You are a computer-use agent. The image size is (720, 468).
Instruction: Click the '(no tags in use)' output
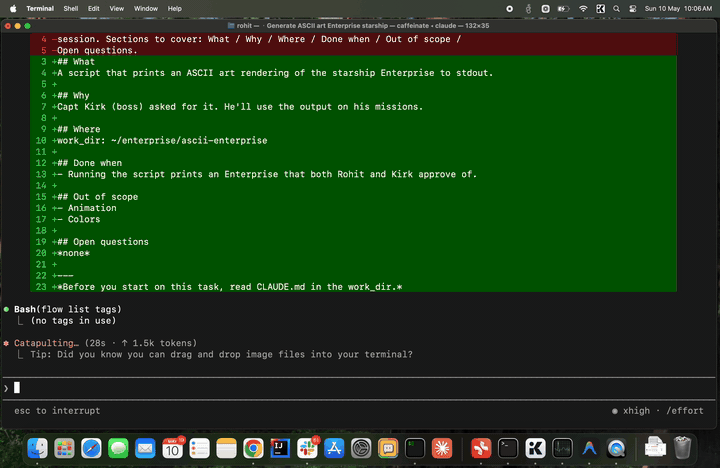(73, 321)
